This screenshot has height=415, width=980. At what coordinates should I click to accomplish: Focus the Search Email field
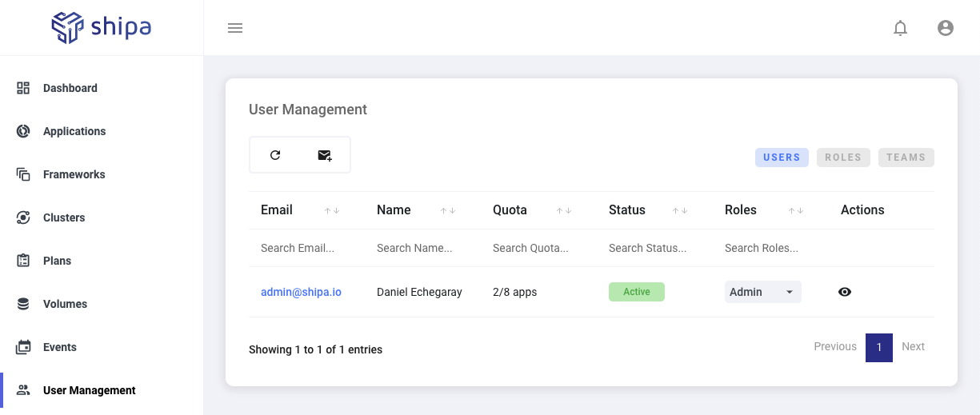tap(307, 248)
